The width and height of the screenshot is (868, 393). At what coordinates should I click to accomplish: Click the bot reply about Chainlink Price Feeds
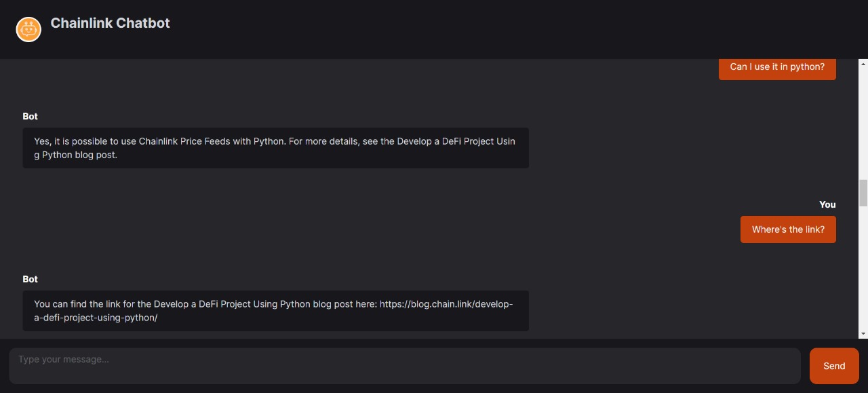pyautogui.click(x=275, y=148)
